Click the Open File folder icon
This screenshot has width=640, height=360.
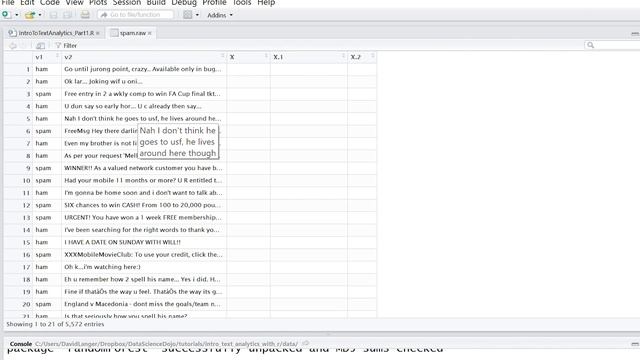(29, 15)
